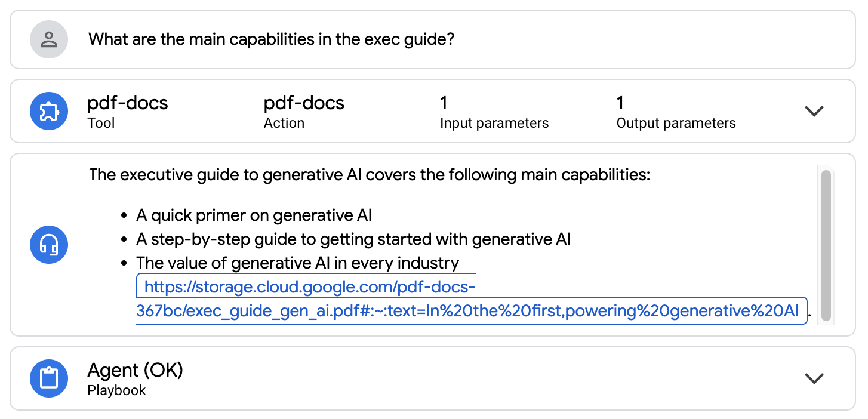
Task: Expand the pdf-docs tool row chevron
Action: tap(814, 111)
